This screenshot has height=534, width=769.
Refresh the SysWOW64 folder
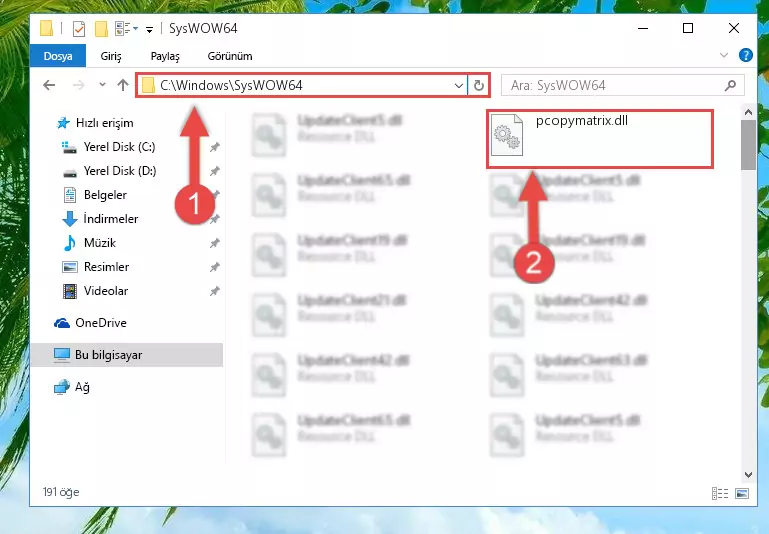(479, 85)
